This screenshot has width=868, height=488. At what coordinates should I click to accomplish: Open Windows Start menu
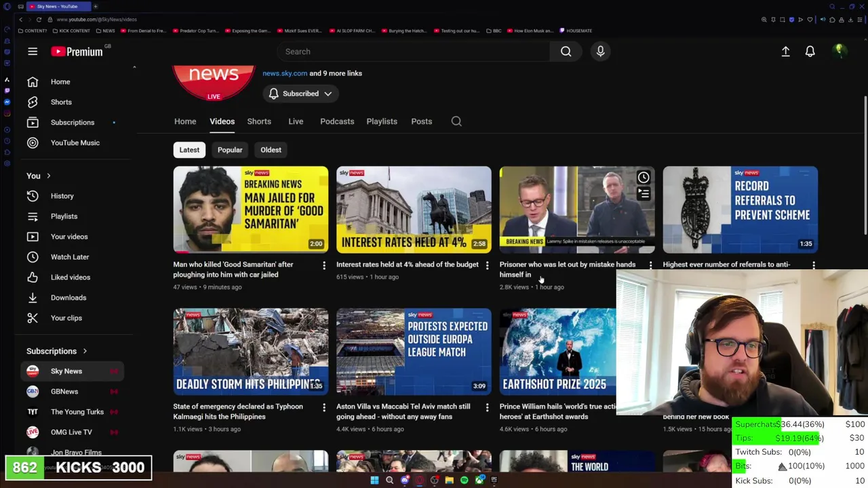tap(374, 480)
